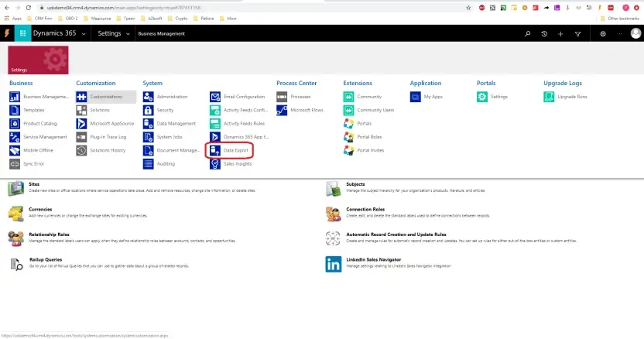The height and width of the screenshot is (339, 644).
Task: Click the search magnifier in top bar
Action: click(x=528, y=34)
